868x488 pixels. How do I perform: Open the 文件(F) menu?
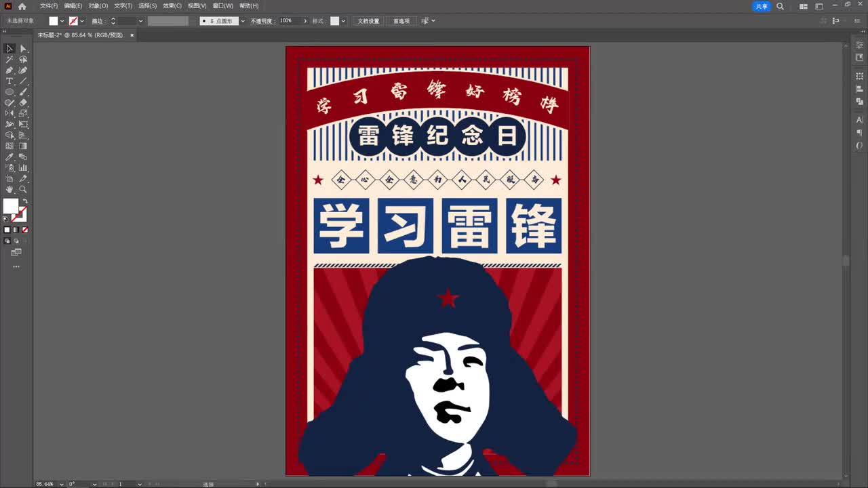click(49, 6)
